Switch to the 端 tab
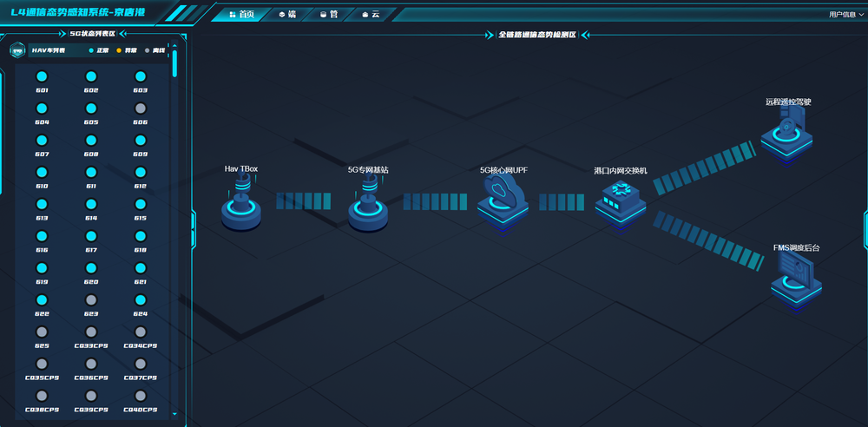Screen dimensions: 868x427 287,15
